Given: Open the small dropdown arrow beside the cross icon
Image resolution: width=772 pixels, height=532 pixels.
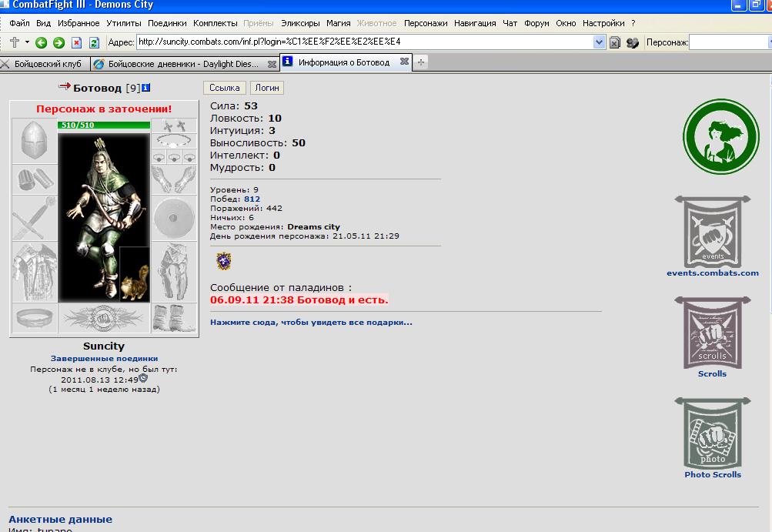Looking at the screenshot, I should click(x=27, y=42).
